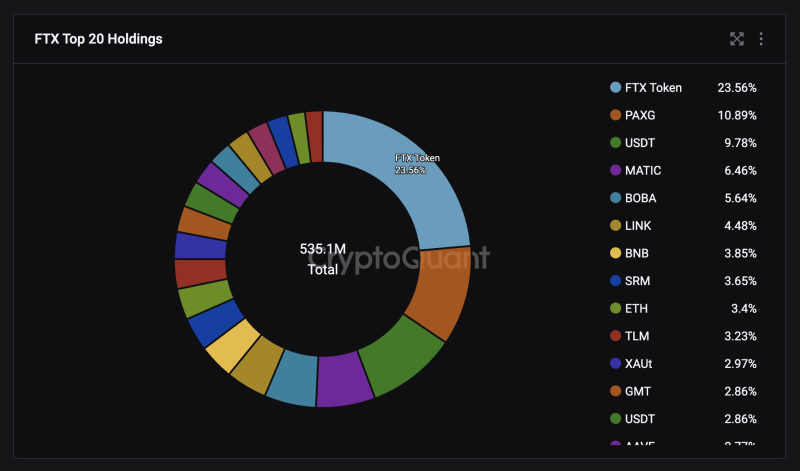Toggle the XAUt legend entry
Viewport: 800px width, 471px height.
pyautogui.click(x=683, y=363)
